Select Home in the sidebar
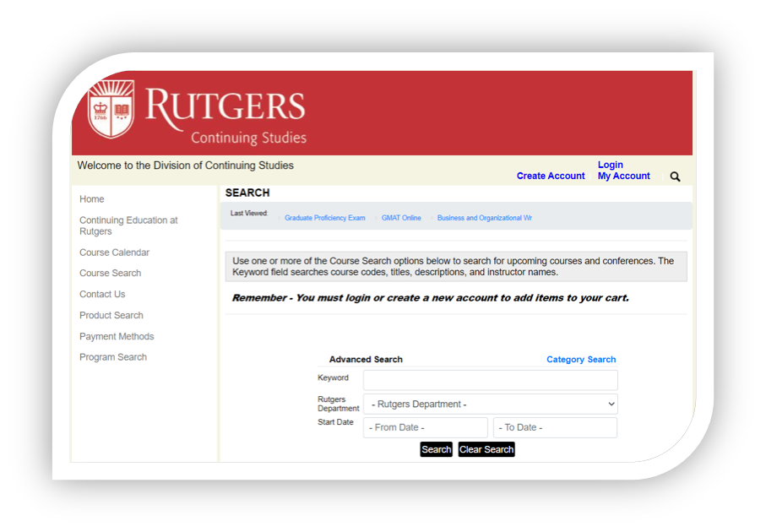This screenshot has height=532, width=766. click(92, 199)
